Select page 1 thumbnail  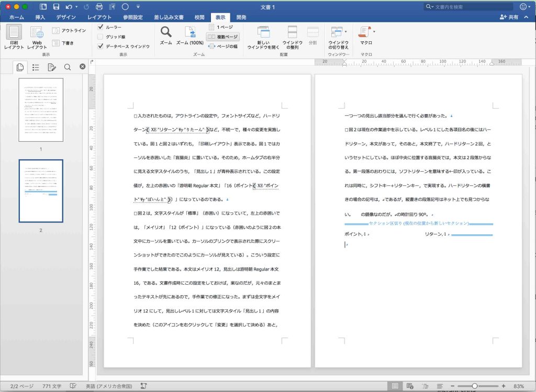coord(41,110)
